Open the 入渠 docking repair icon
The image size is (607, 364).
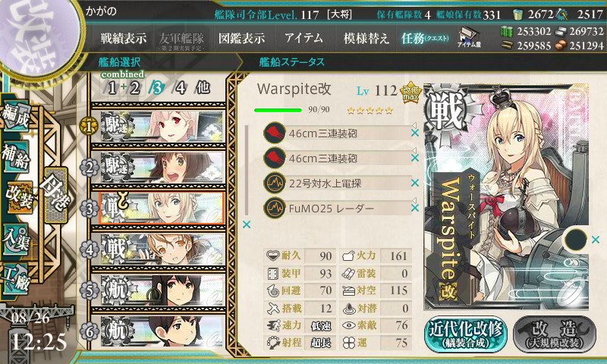[16, 240]
